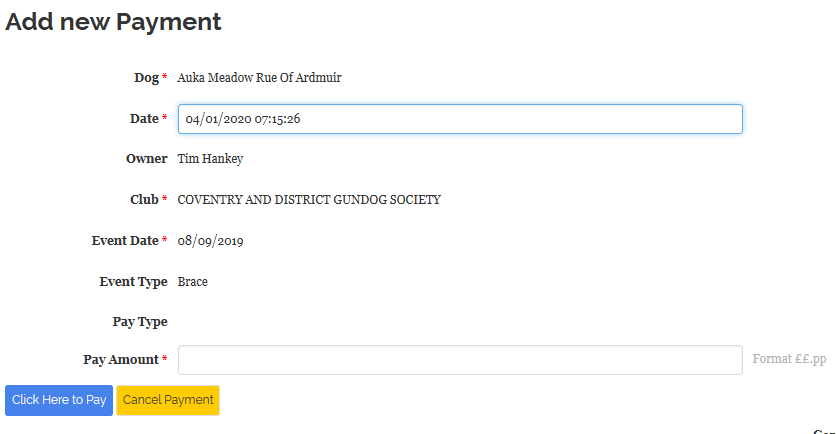This screenshot has width=836, height=434.
Task: Cancel the payment with the yellow button
Action: coord(168,400)
